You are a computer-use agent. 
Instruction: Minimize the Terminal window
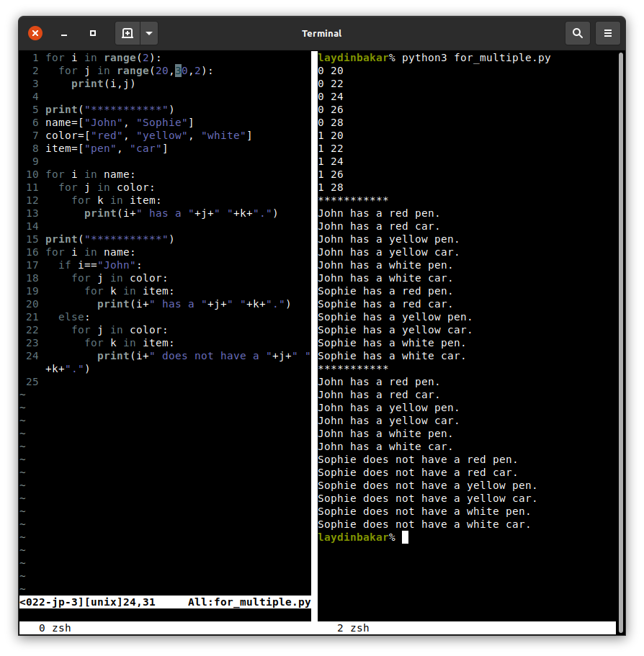(x=64, y=33)
